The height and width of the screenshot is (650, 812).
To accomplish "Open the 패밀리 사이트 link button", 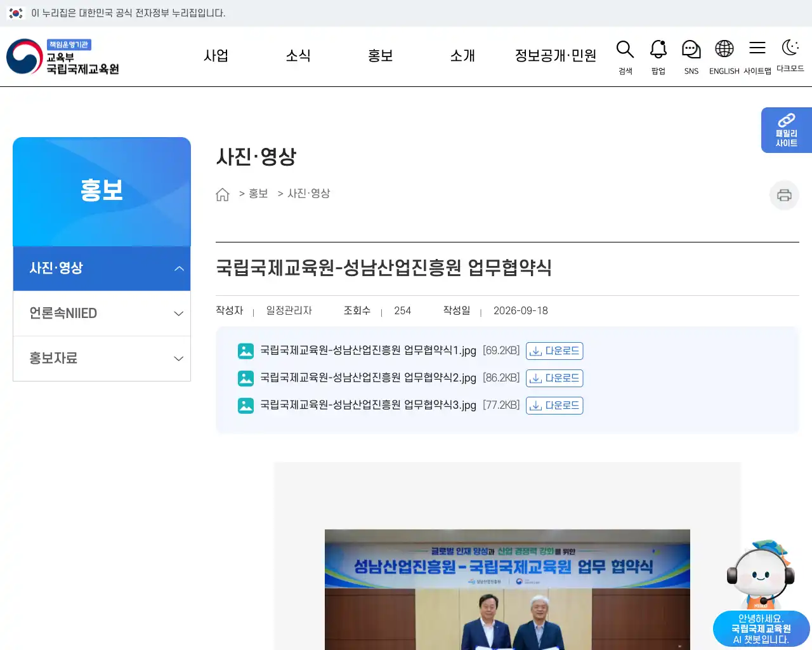I will point(787,130).
